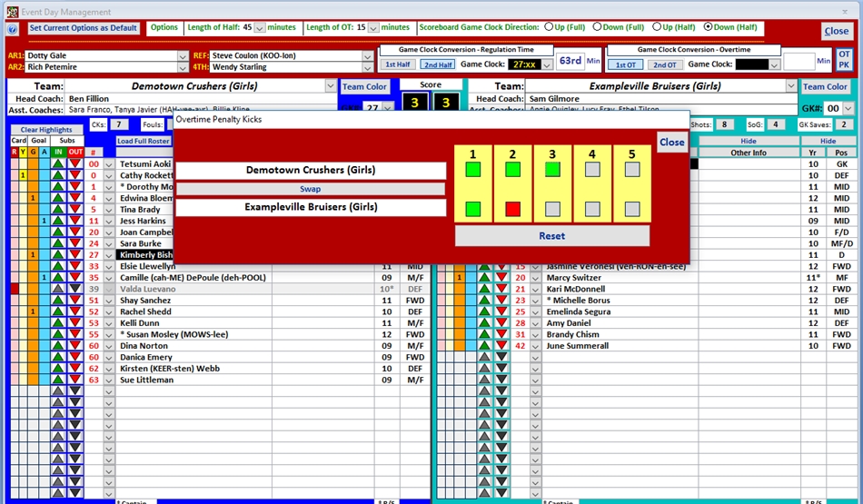This screenshot has height=504, width=863.
Task: Click the Options label in top bar
Action: pyautogui.click(x=164, y=27)
